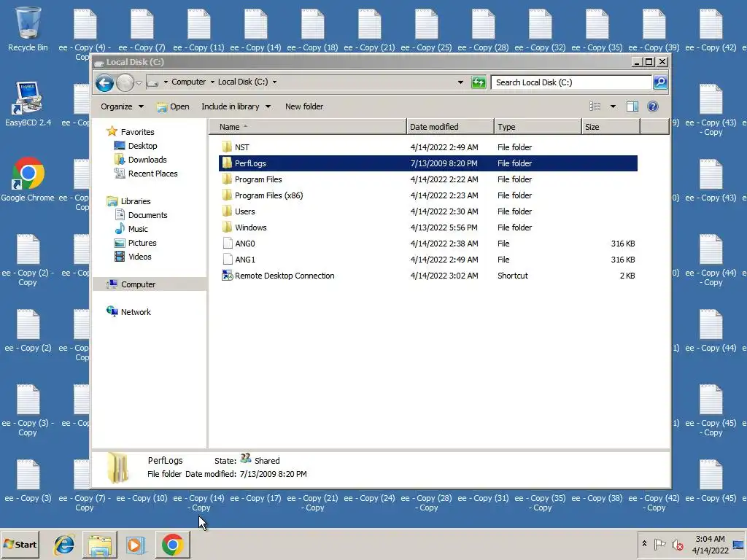Open Action Center flag icon
Screen dimensions: 747x560
[659, 544]
